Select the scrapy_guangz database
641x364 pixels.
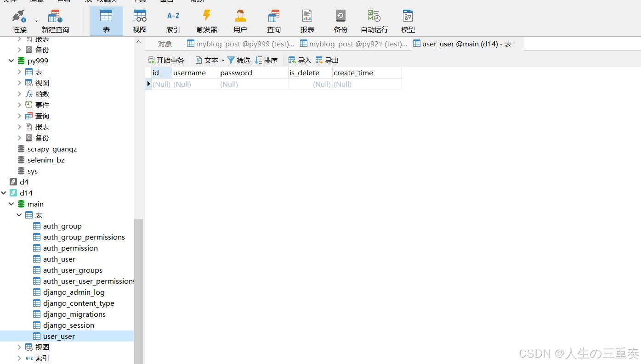(52, 149)
